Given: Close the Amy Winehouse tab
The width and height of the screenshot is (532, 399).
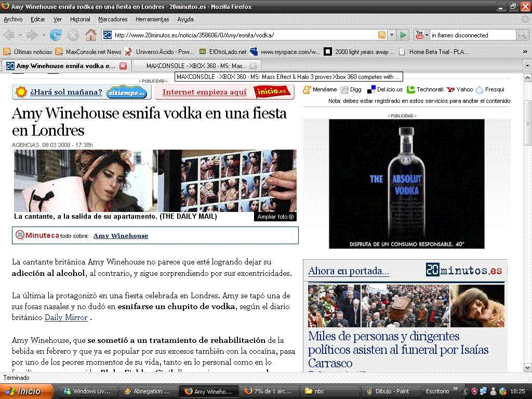Looking at the screenshot, I should [123, 66].
